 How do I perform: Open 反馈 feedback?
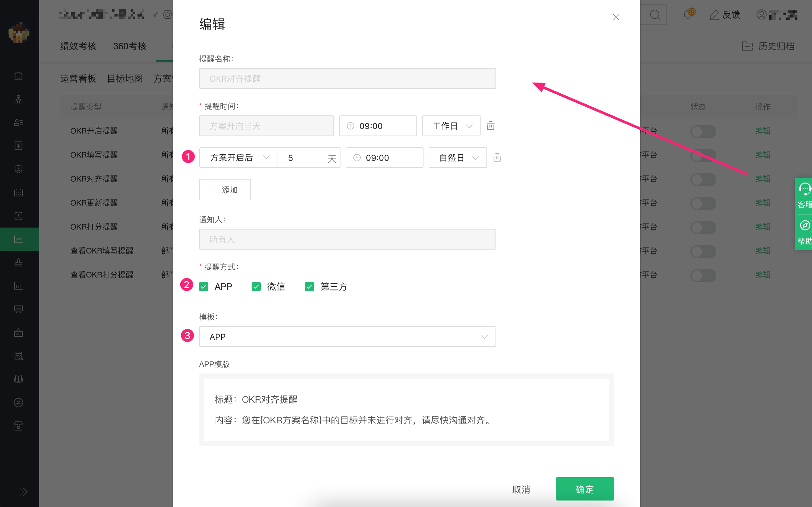pyautogui.click(x=725, y=15)
